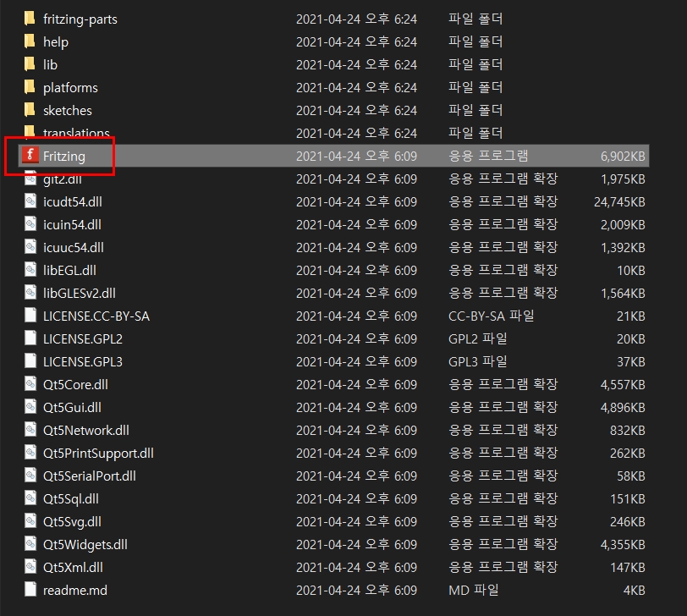Screen dimensions: 687x616
Task: Click the icudt54.dll file icon
Action: pyautogui.click(x=30, y=201)
